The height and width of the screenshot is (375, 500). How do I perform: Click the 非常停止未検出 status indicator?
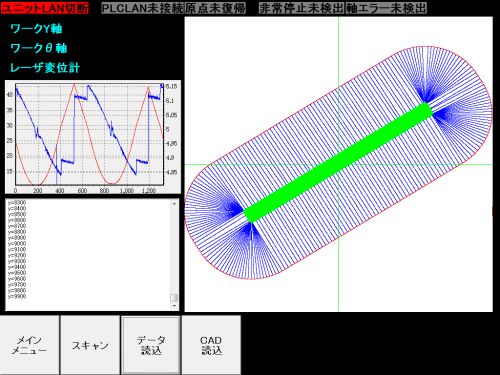tap(301, 8)
